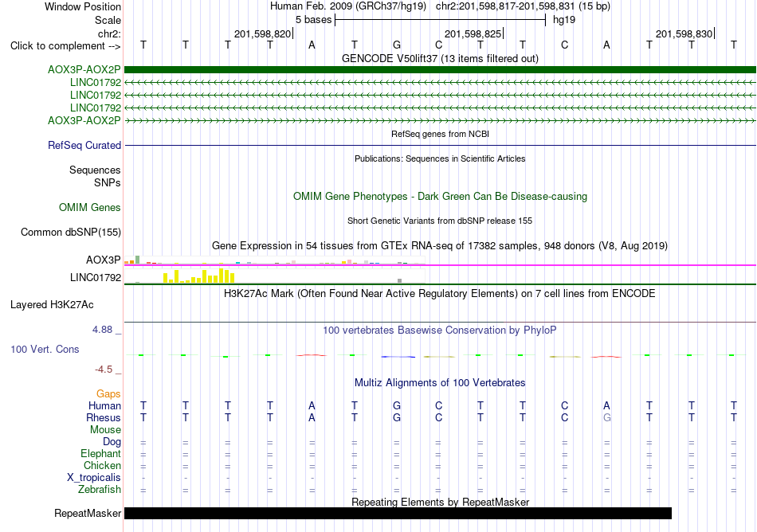Click the Zebrafish alignment row label

point(100,489)
